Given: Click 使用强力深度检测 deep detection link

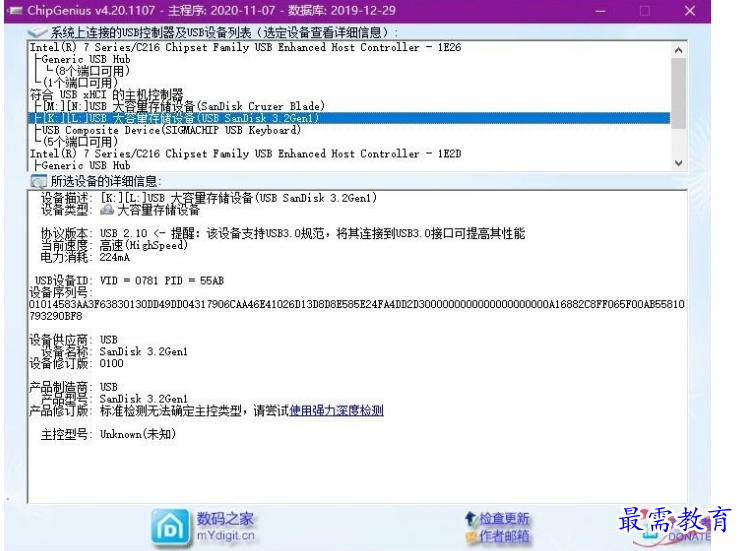Looking at the screenshot, I should tap(336, 410).
